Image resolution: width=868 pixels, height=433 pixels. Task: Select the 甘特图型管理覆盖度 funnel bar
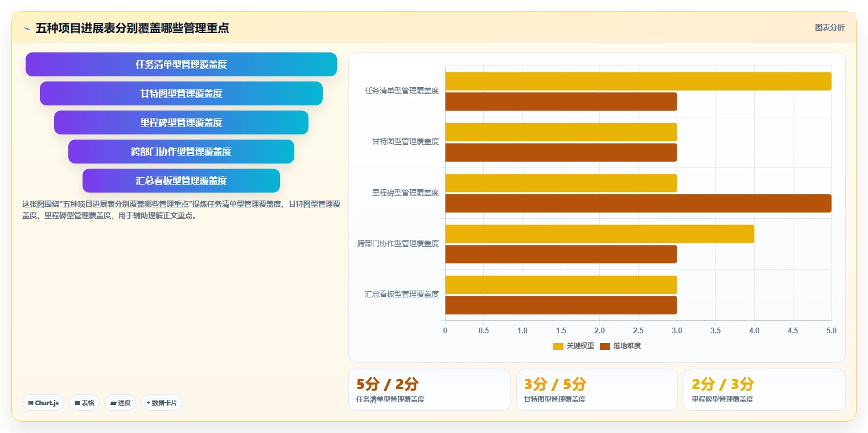[181, 93]
